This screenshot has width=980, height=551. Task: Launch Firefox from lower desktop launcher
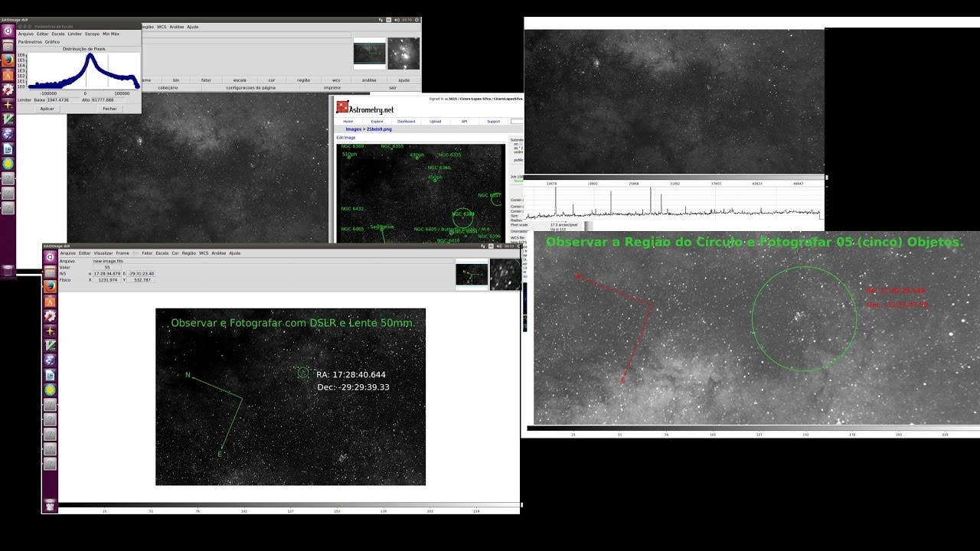[x=50, y=286]
